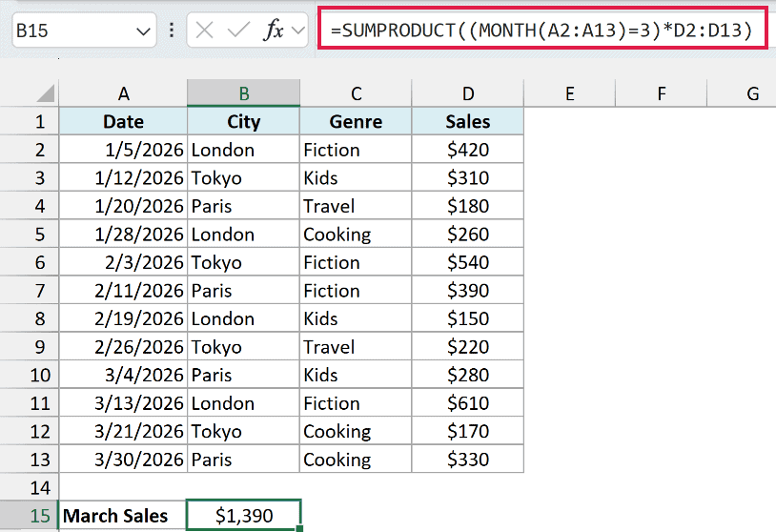The width and height of the screenshot is (776, 532).
Task: Select the 2/19/2026 date cell
Action: [123, 318]
